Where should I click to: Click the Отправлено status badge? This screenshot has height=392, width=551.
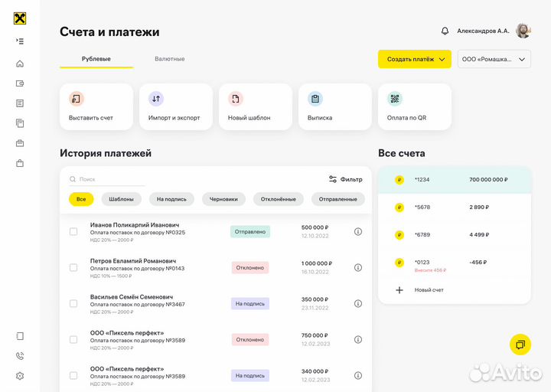point(250,232)
